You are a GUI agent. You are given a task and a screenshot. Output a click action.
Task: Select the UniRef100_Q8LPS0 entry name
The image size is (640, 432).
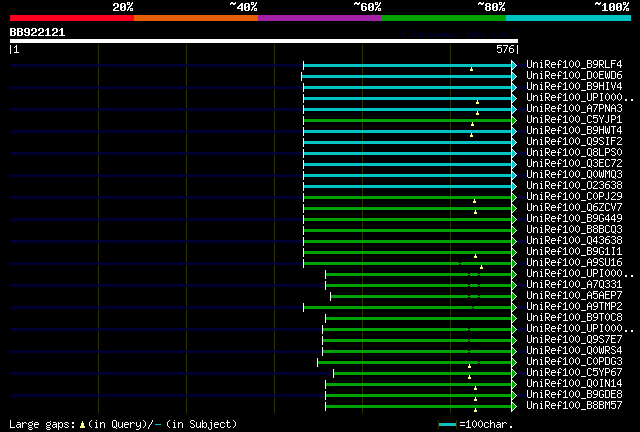pyautogui.click(x=574, y=153)
